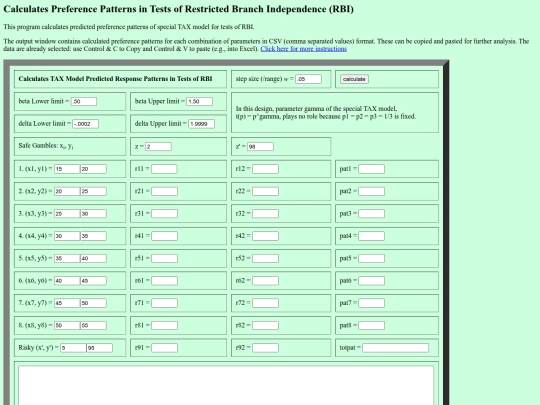The height and width of the screenshot is (405, 540).
Task: Click the r31 output field
Action: tap(164, 214)
